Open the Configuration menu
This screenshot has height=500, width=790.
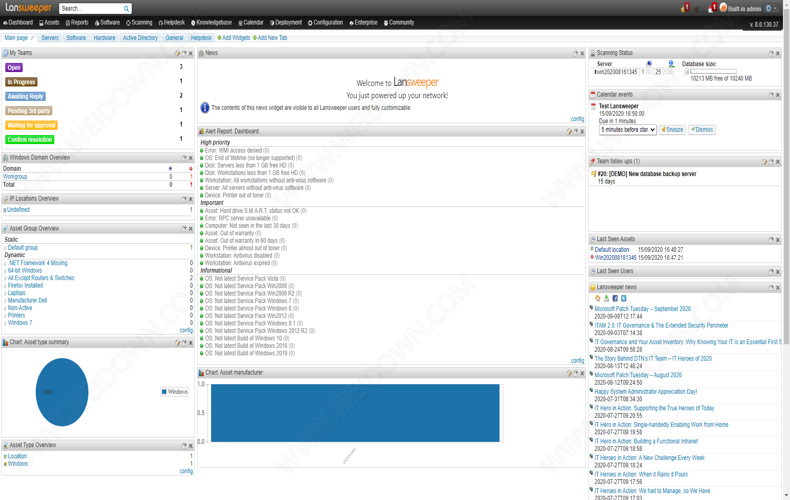(x=325, y=23)
